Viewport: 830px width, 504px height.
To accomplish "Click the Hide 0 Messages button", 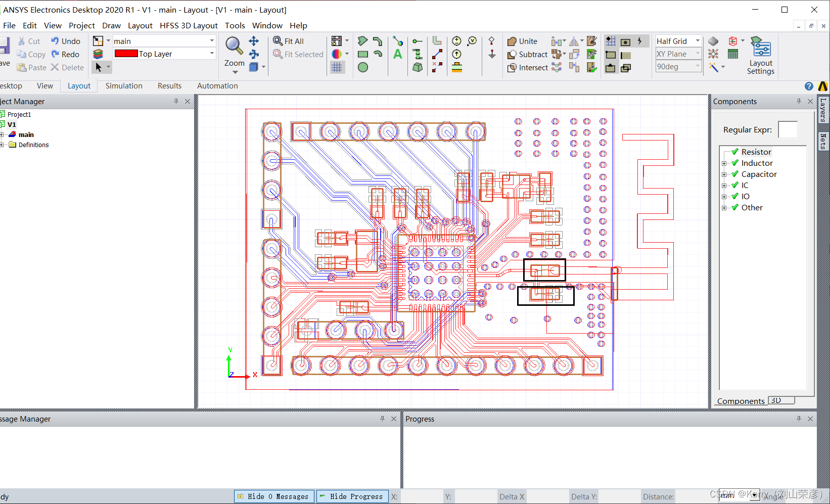I will (x=274, y=496).
